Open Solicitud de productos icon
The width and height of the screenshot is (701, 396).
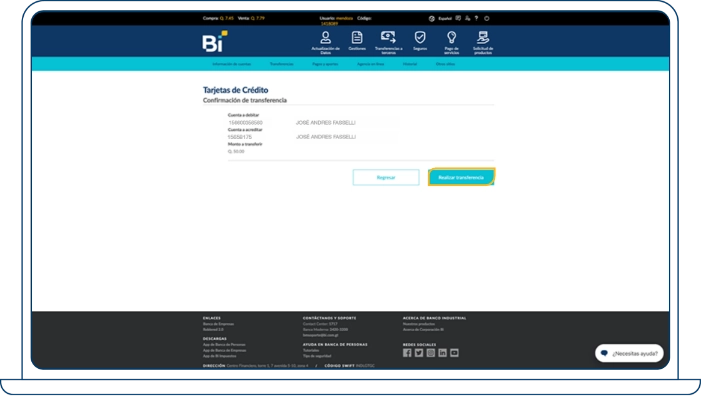pyautogui.click(x=483, y=42)
